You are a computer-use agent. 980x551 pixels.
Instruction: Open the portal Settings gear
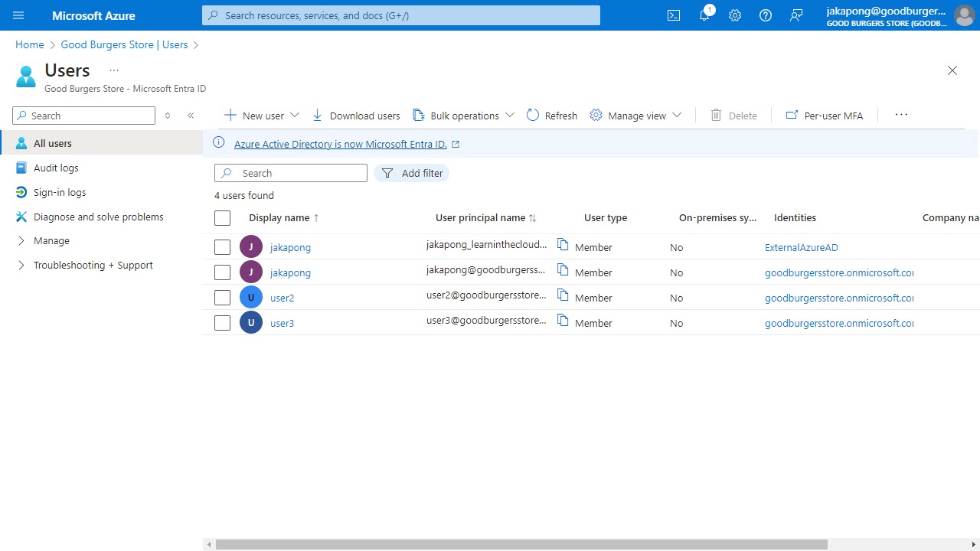coord(734,15)
